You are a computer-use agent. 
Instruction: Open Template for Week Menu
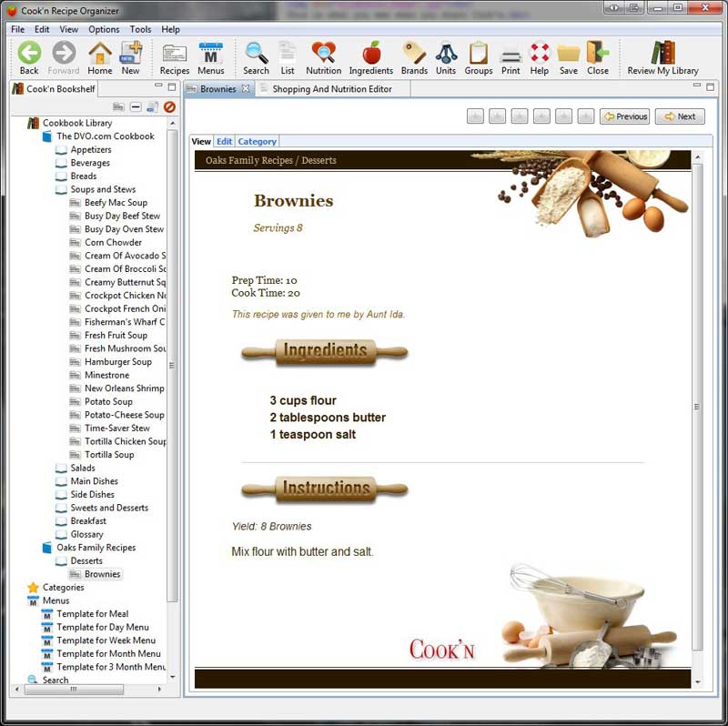point(98,640)
